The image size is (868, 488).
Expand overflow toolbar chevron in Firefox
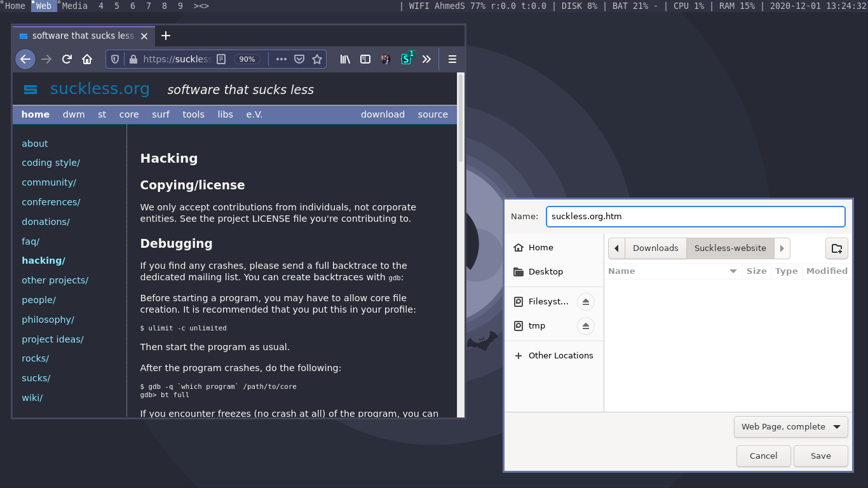click(x=426, y=59)
